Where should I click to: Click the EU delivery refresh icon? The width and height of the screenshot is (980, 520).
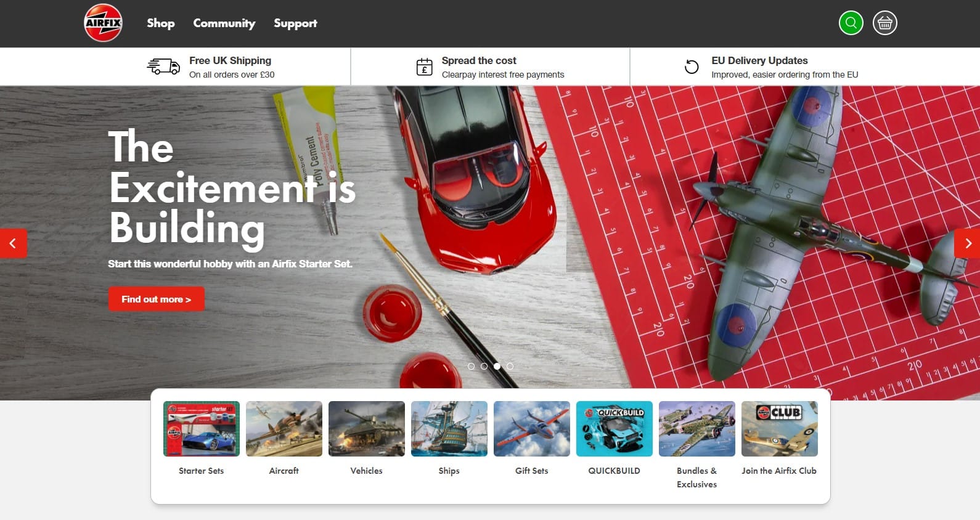click(692, 67)
